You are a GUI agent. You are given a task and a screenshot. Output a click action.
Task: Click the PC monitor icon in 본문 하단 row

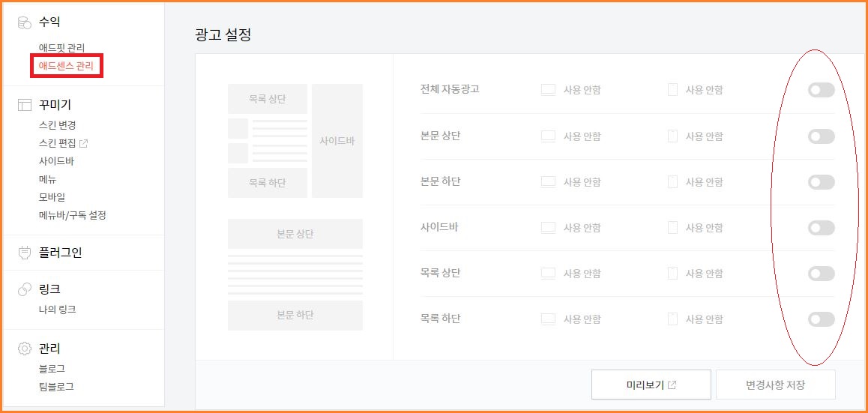pyautogui.click(x=548, y=182)
